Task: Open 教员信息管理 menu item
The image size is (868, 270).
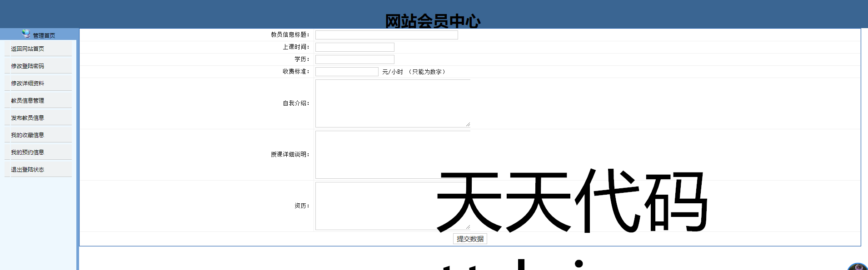Action: (x=28, y=101)
